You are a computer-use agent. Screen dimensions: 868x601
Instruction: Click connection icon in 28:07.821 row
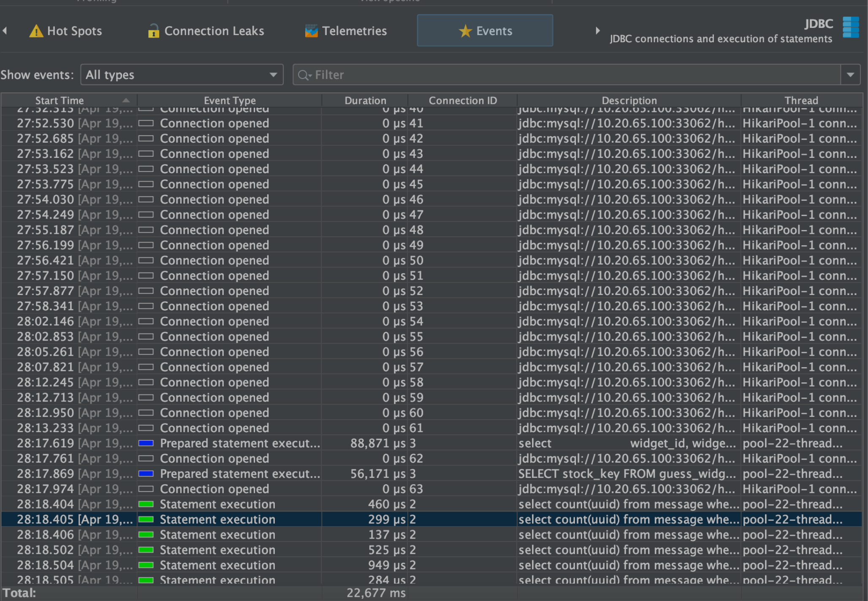click(146, 367)
